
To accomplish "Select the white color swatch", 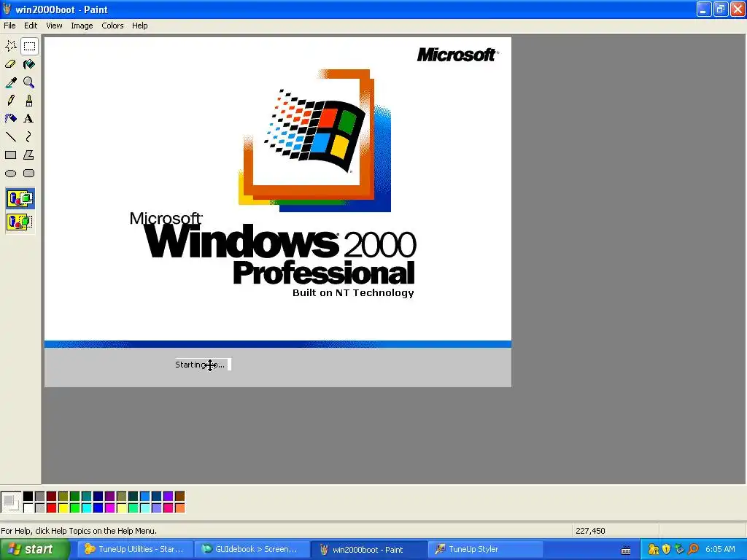I will click(x=28, y=508).
